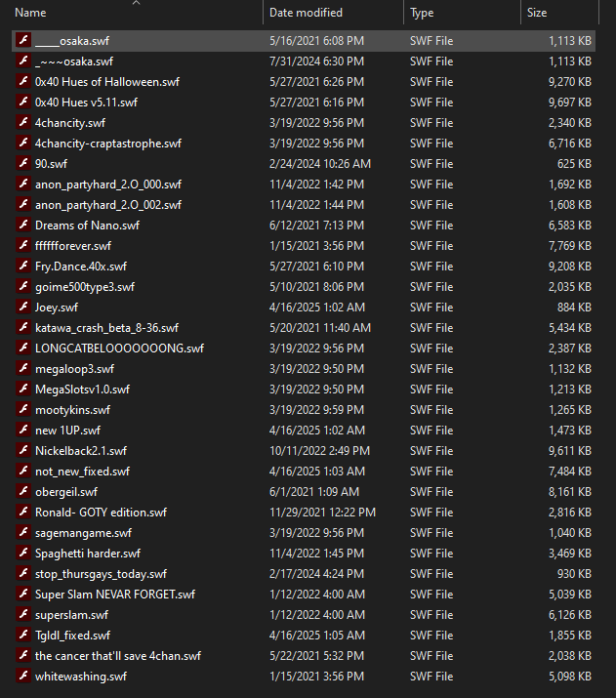Screen dimensions: 616x698
Task: Select the cancer that'll save 4chan.swf name
Action: [118, 656]
